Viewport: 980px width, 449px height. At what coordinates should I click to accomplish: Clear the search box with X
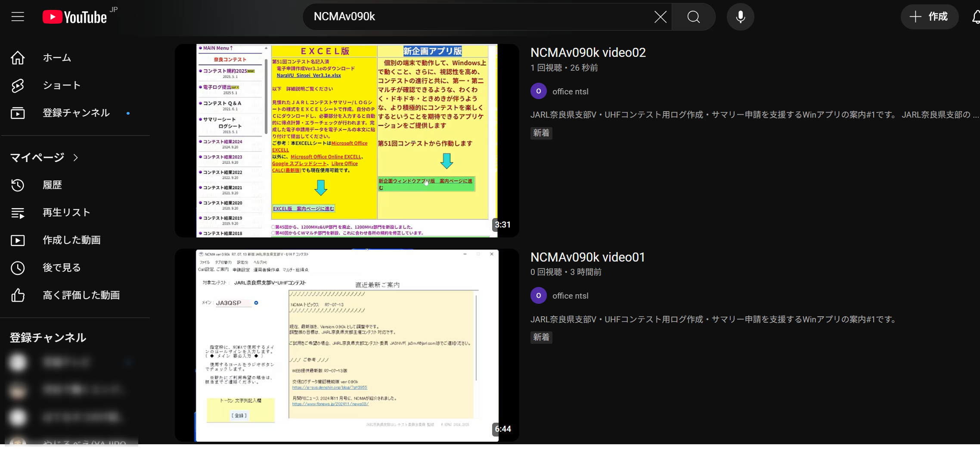pyautogui.click(x=660, y=17)
